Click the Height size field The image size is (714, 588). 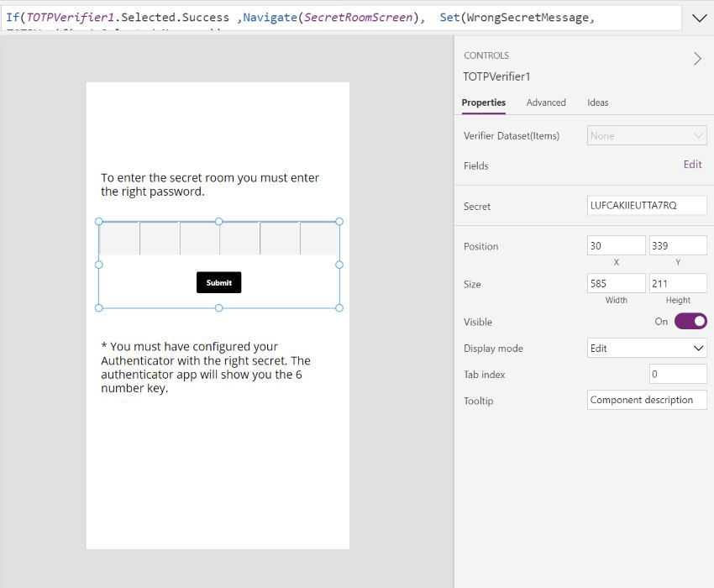click(x=678, y=283)
